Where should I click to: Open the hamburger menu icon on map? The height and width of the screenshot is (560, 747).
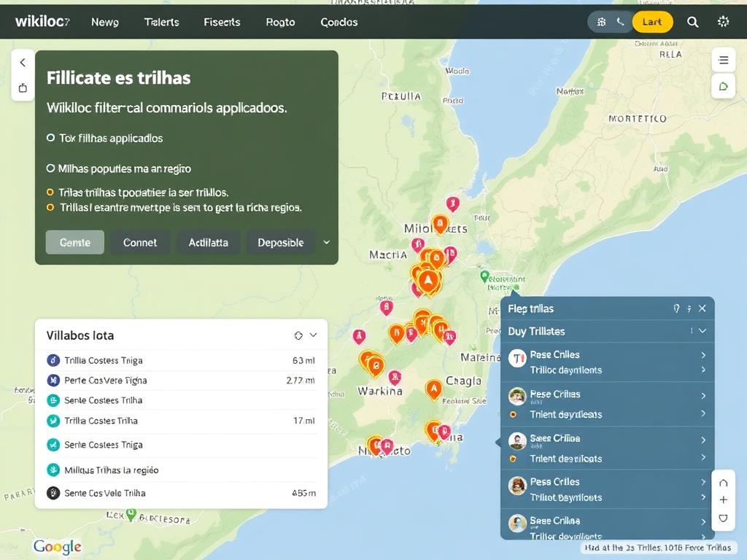pyautogui.click(x=723, y=61)
